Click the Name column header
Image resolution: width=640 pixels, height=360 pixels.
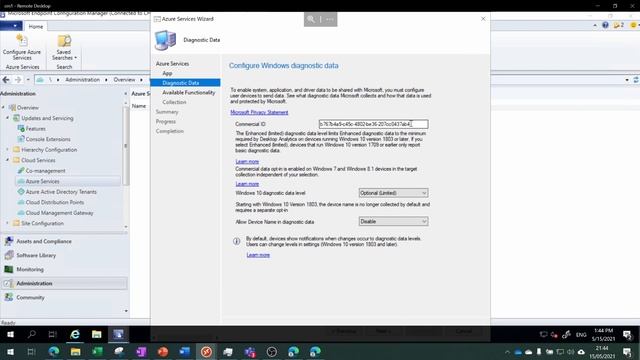coord(139,106)
